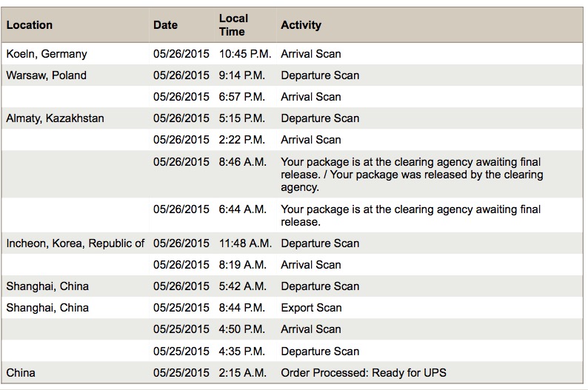The image size is (588, 390).
Task: Select the Warsaw, Poland location cell
Action: [46, 75]
